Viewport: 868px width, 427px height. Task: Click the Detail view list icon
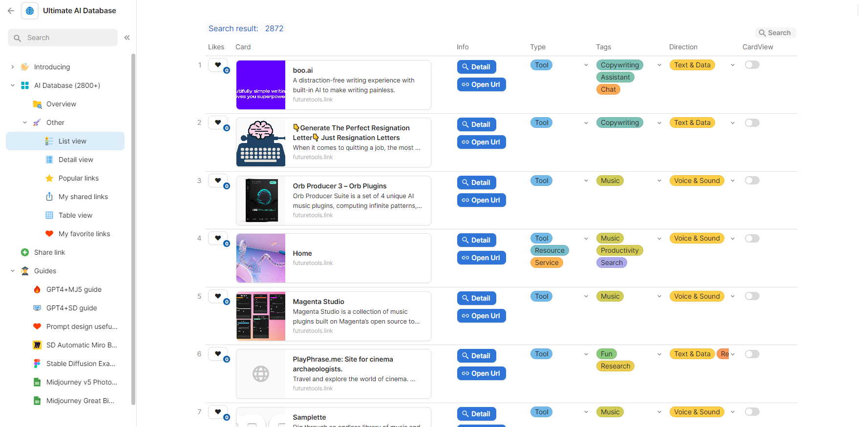click(49, 160)
